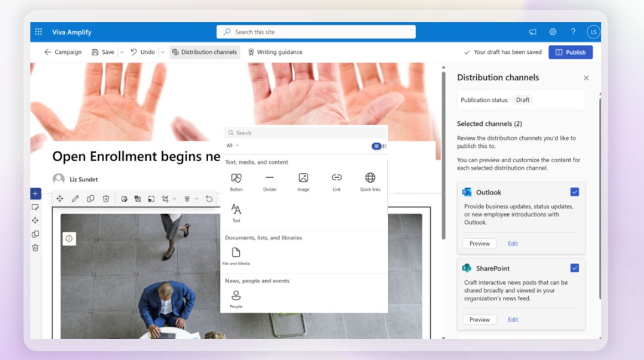Open Distribution channels from command bar
644x360 pixels.
coord(204,52)
